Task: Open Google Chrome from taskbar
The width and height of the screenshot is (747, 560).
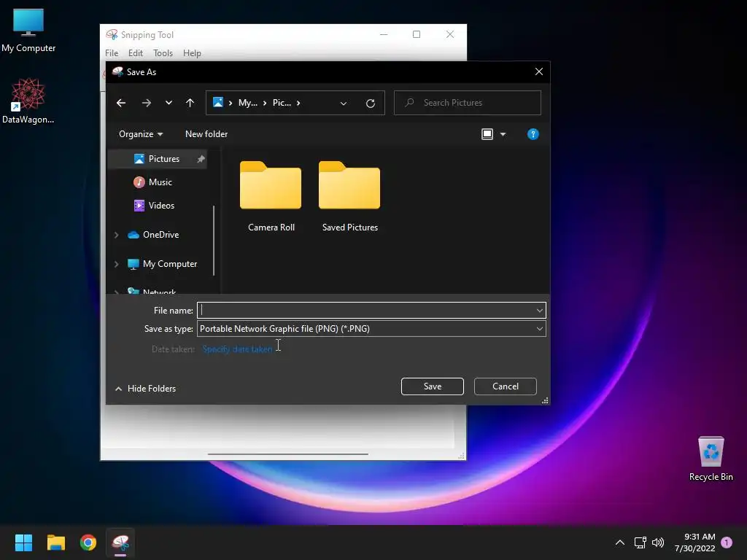Action: click(x=88, y=542)
